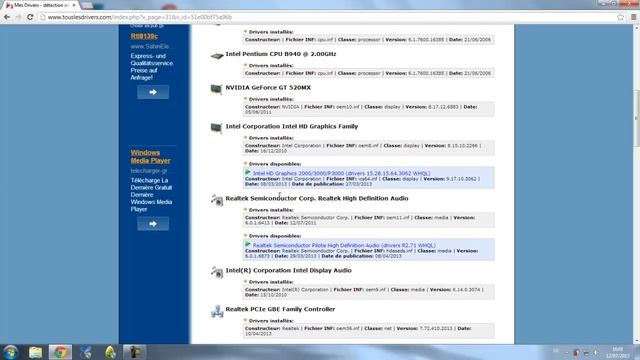Image resolution: width=640 pixels, height=360 pixels.
Task: Click the telecharger.gr ad text
Action: pos(149,171)
